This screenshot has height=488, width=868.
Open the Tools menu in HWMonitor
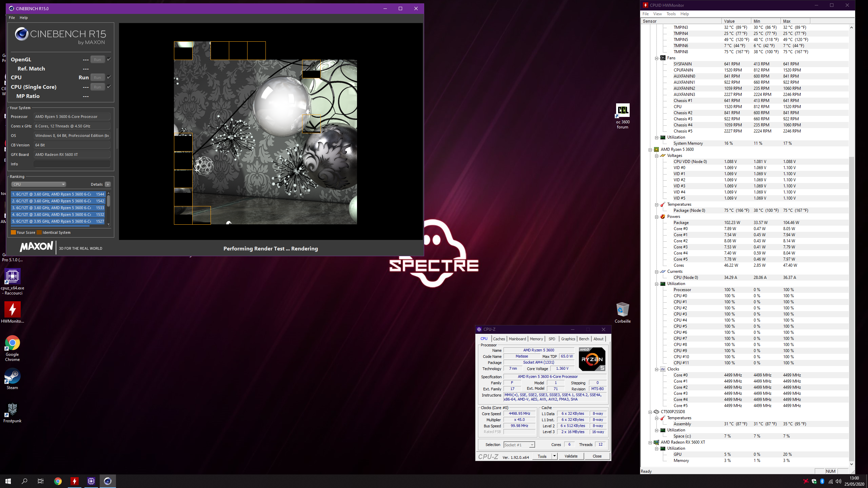[x=671, y=14]
